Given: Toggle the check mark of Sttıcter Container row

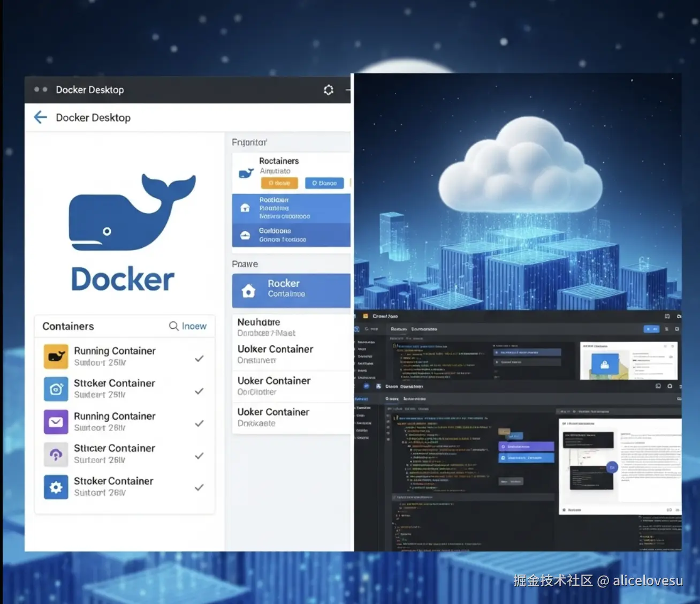Looking at the screenshot, I should pos(199,456).
